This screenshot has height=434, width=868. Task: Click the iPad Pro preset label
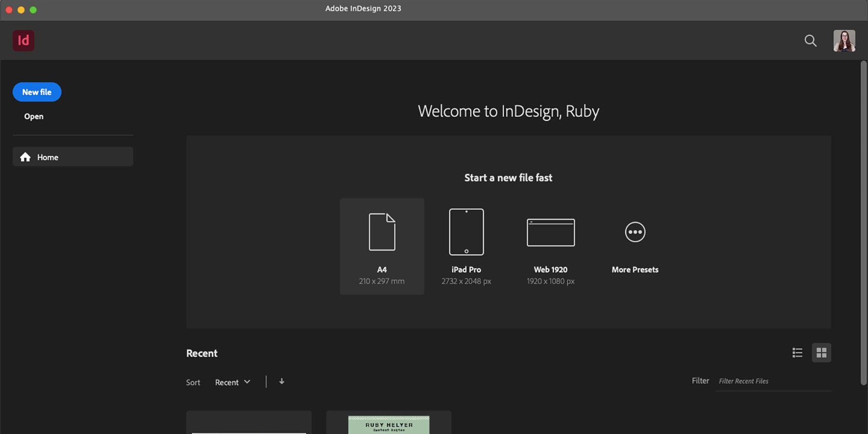(x=466, y=270)
